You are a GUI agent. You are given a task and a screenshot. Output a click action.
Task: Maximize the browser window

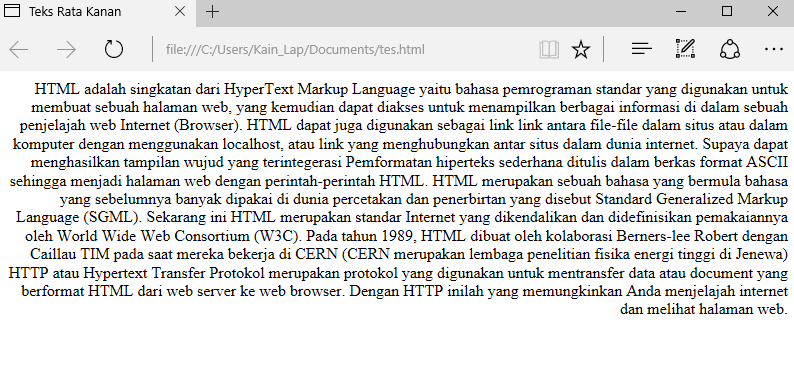[727, 11]
